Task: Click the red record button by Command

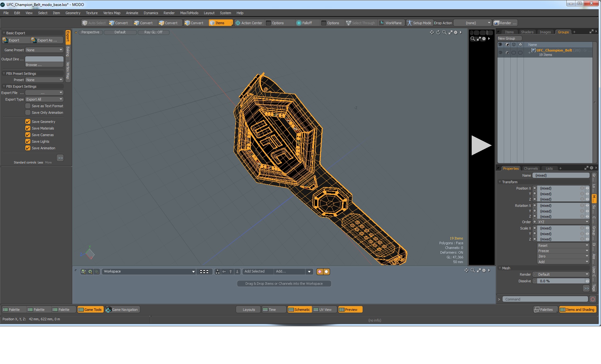Action: click(x=593, y=299)
